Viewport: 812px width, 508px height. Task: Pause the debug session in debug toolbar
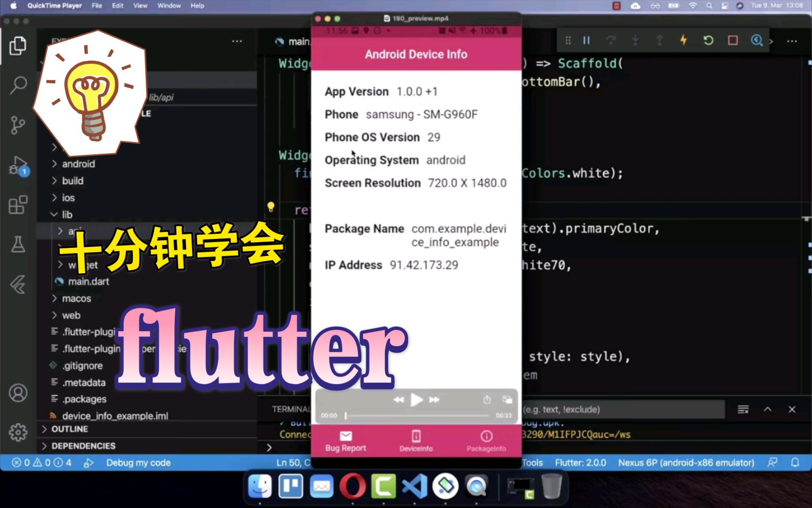[586, 40]
